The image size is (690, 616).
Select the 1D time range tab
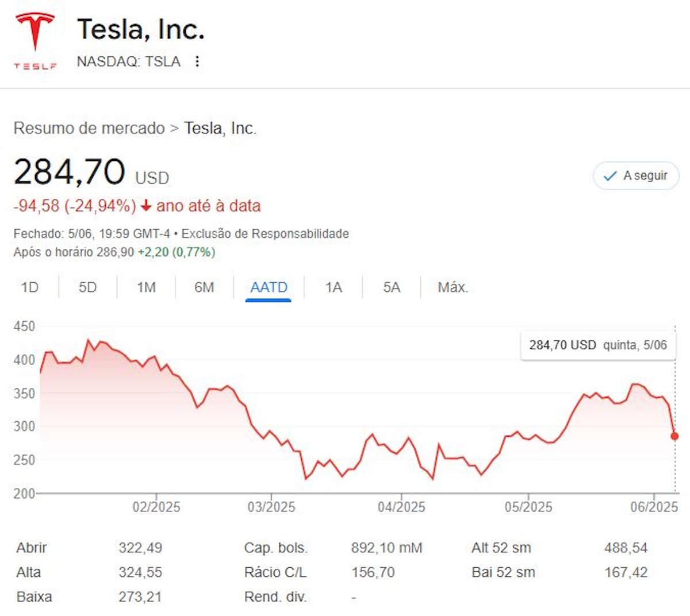(30, 287)
